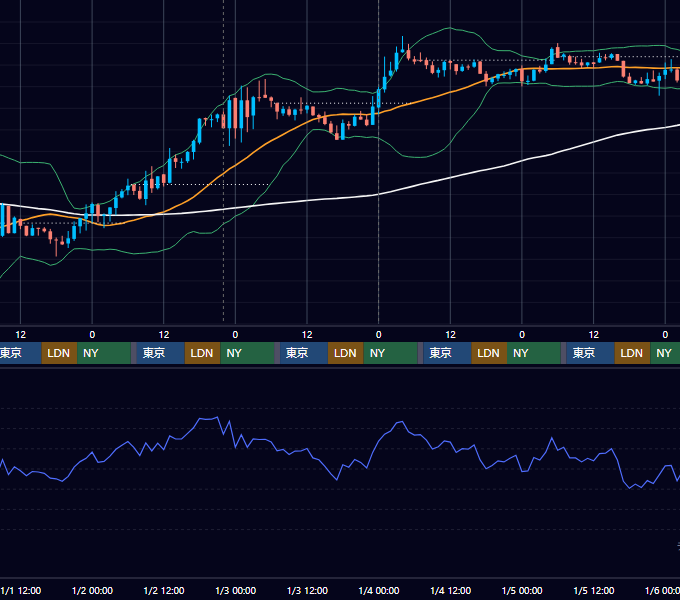The width and height of the screenshot is (680, 600).
Task: Click the 1/3 00:00 time axis label
Action: [235, 590]
